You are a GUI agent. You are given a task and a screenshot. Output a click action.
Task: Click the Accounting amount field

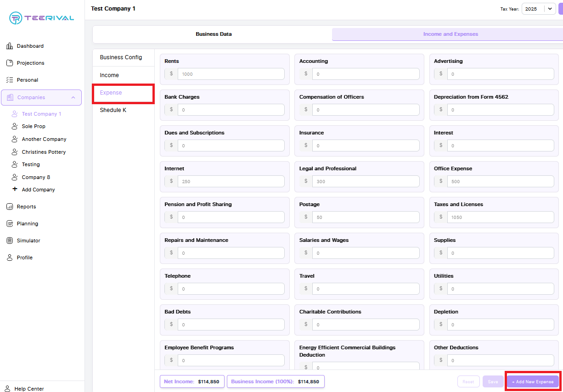[366, 74]
